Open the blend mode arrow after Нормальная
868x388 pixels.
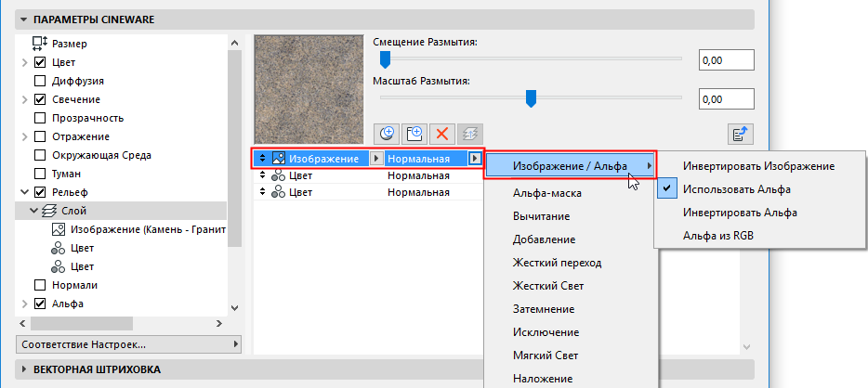pyautogui.click(x=475, y=159)
